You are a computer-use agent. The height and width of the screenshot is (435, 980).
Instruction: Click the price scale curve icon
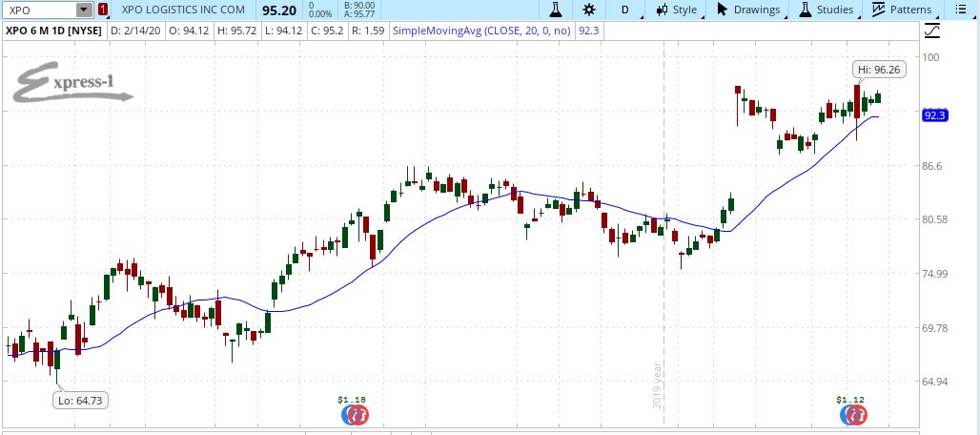pyautogui.click(x=932, y=30)
